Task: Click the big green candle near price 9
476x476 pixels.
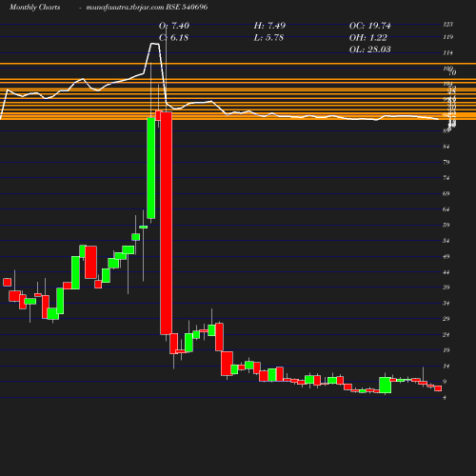Action: point(386,386)
